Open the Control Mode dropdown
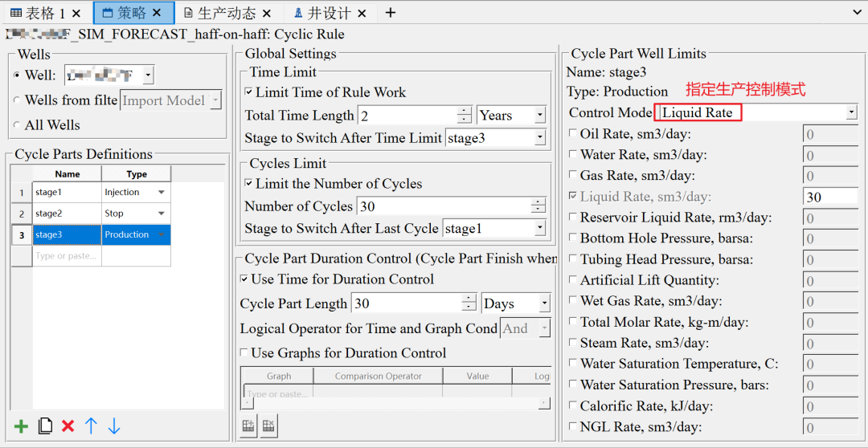 click(x=851, y=113)
